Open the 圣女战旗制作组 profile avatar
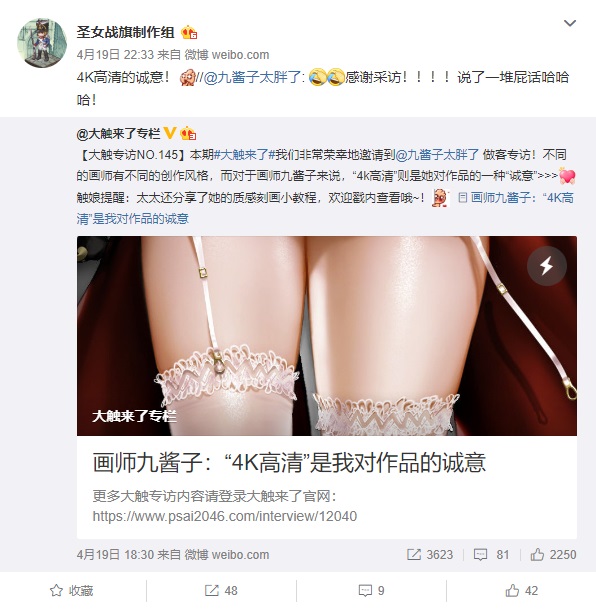596x609 pixels. click(42, 43)
